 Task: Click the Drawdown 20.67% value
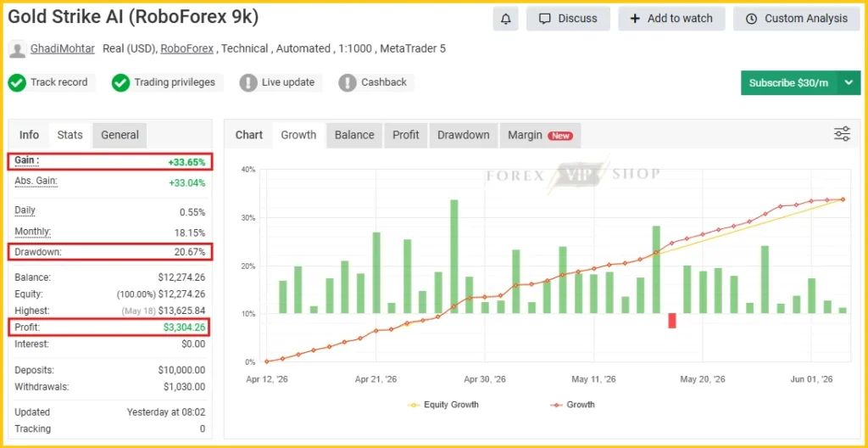[189, 252]
